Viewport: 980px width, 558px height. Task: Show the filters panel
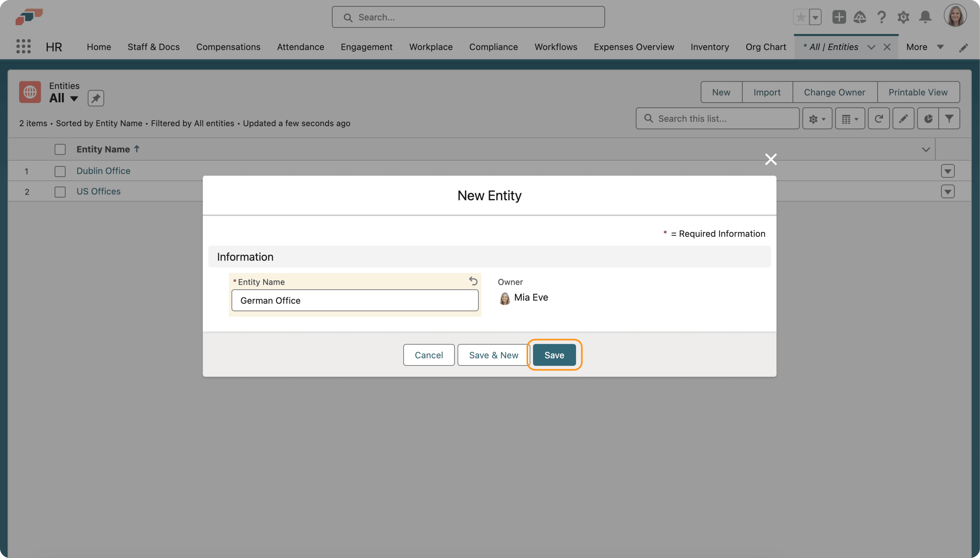[949, 118]
